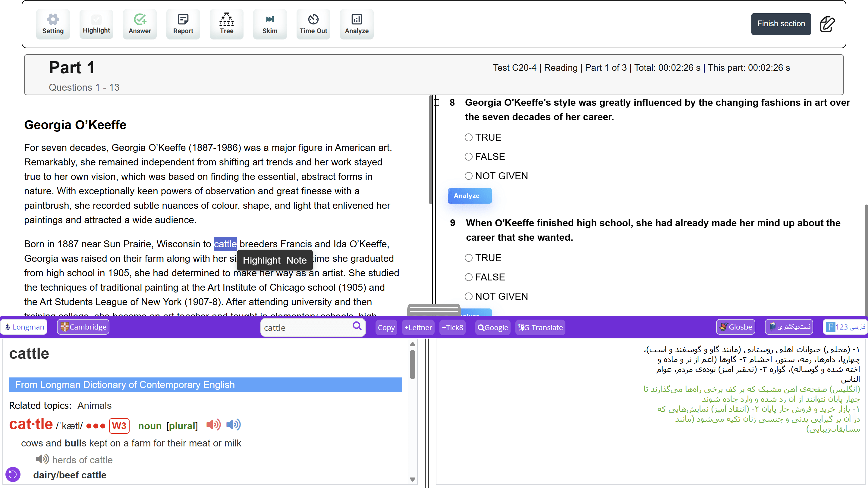Play the blue pronunciation speaker

(233, 425)
